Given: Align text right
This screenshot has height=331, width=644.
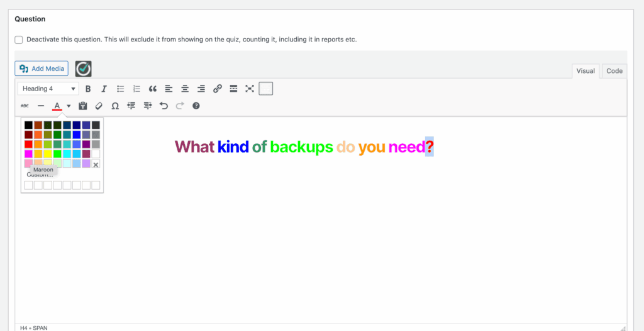Looking at the screenshot, I should (201, 89).
